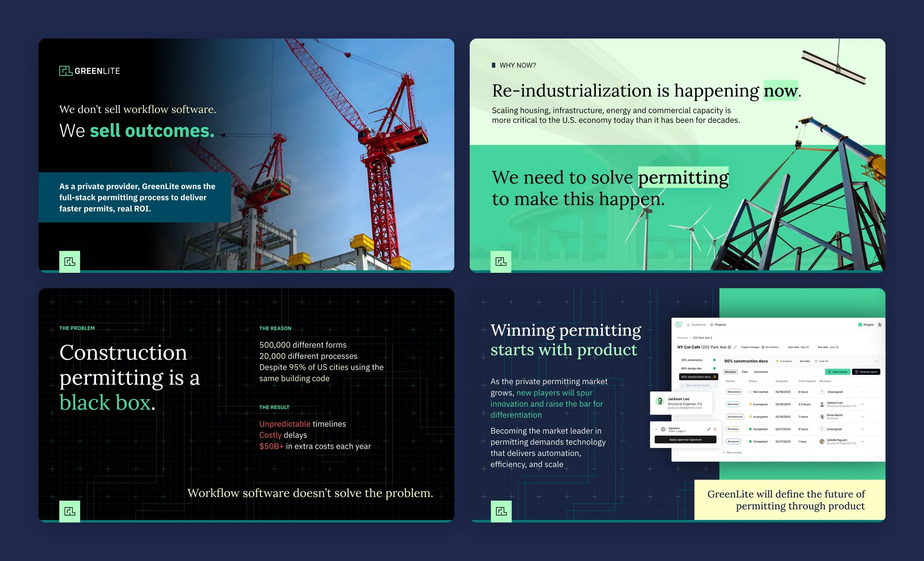Click the logo badge on the Winning permitting slide
Image resolution: width=924 pixels, height=561 pixels.
[501, 511]
